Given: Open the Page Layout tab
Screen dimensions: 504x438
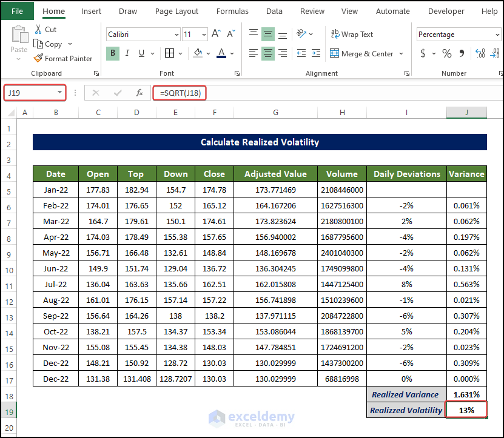Looking at the screenshot, I should (176, 11).
